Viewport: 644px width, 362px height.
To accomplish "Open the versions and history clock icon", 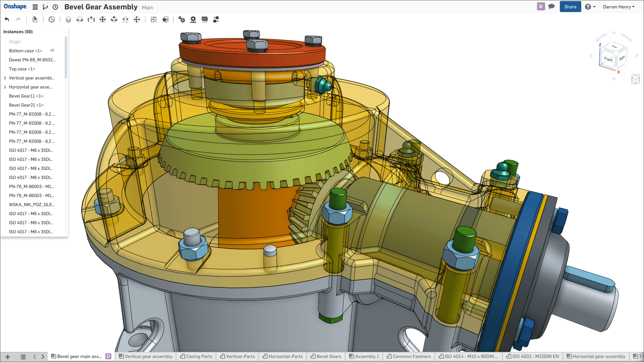I will coord(56,7).
